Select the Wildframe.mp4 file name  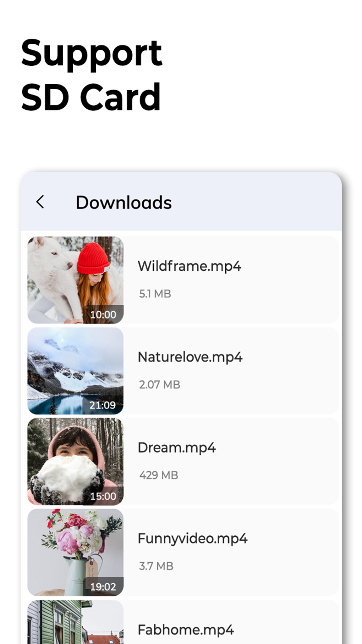pyautogui.click(x=190, y=266)
